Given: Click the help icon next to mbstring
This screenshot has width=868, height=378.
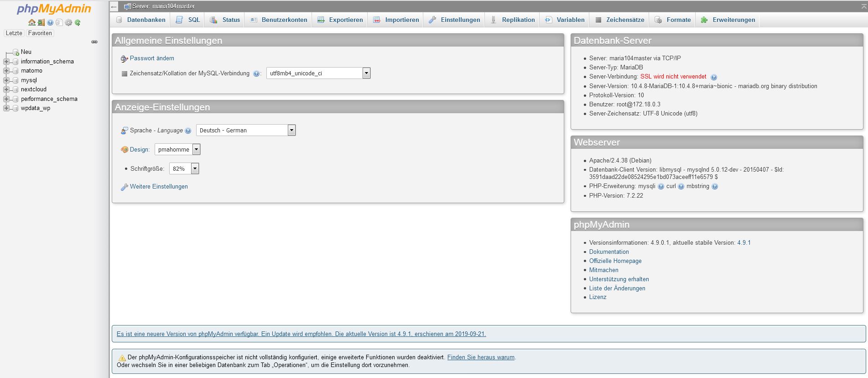Looking at the screenshot, I should point(715,186).
